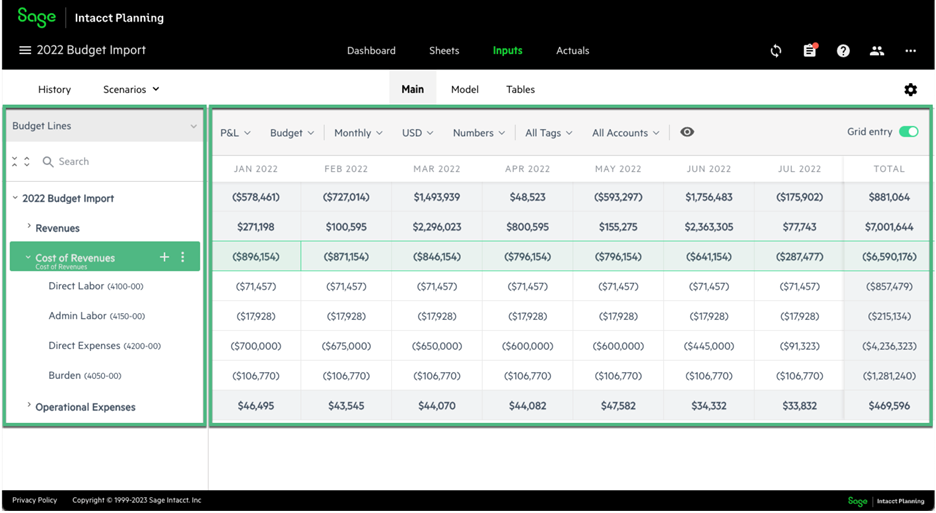Open the All Accounts dropdown
The image size is (936, 513).
626,133
